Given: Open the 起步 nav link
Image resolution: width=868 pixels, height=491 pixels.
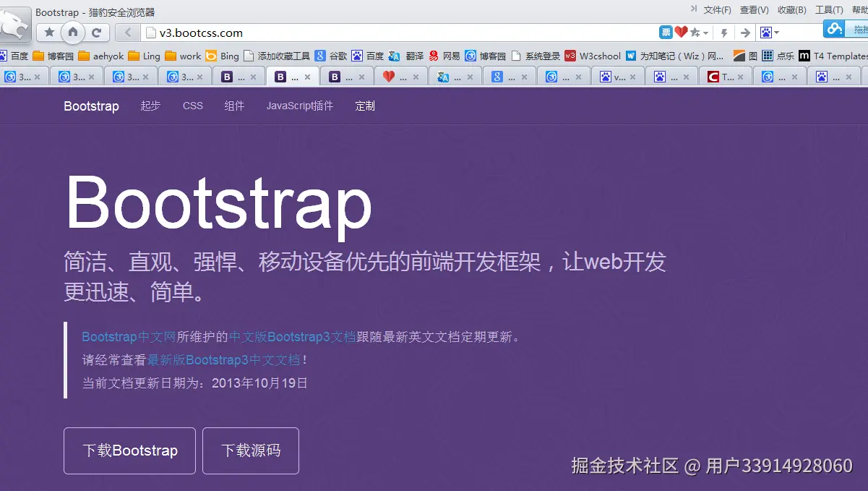Looking at the screenshot, I should tap(150, 106).
